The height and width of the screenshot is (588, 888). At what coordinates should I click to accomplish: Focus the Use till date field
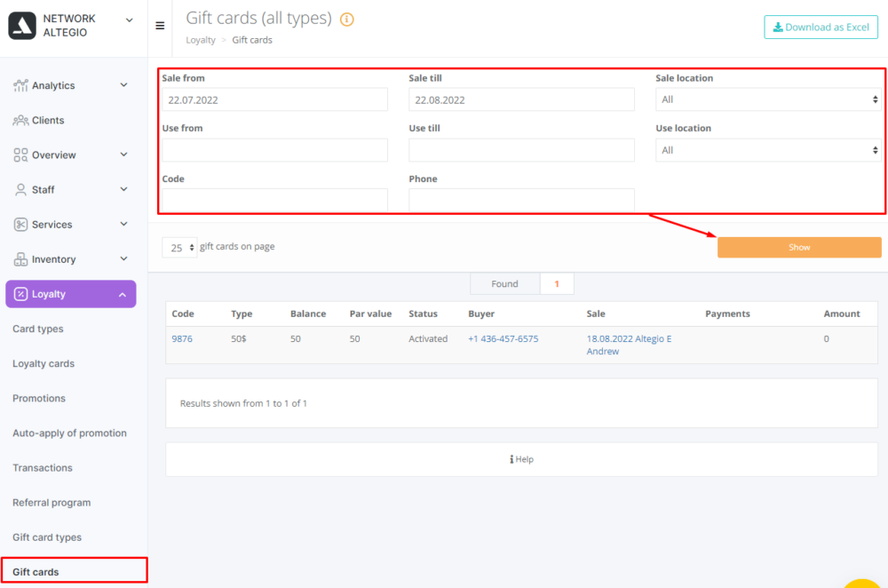tap(521, 150)
